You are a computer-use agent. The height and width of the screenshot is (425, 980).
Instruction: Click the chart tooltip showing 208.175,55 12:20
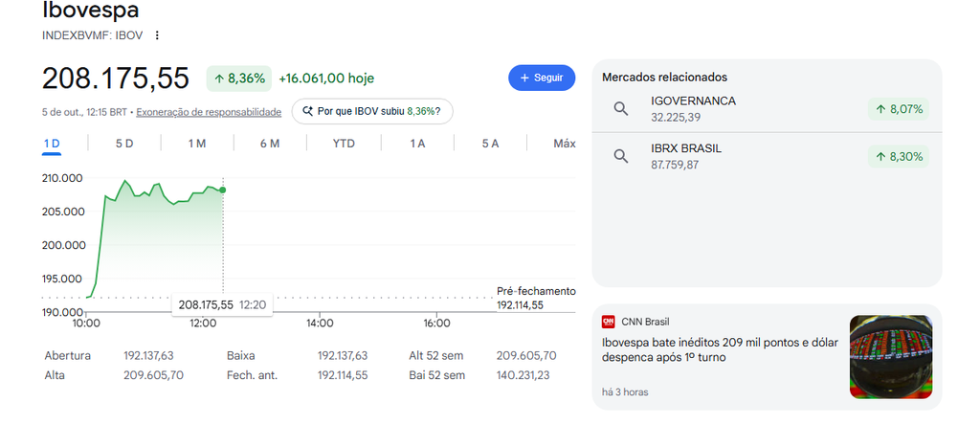point(222,305)
